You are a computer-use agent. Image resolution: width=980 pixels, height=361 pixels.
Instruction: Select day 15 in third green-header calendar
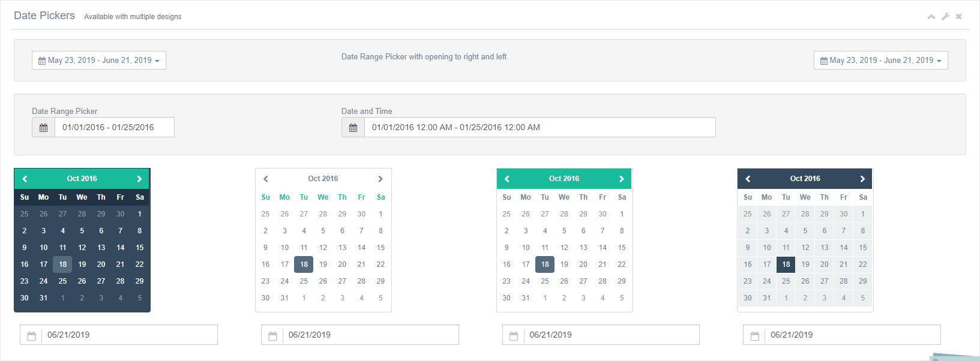tap(622, 248)
